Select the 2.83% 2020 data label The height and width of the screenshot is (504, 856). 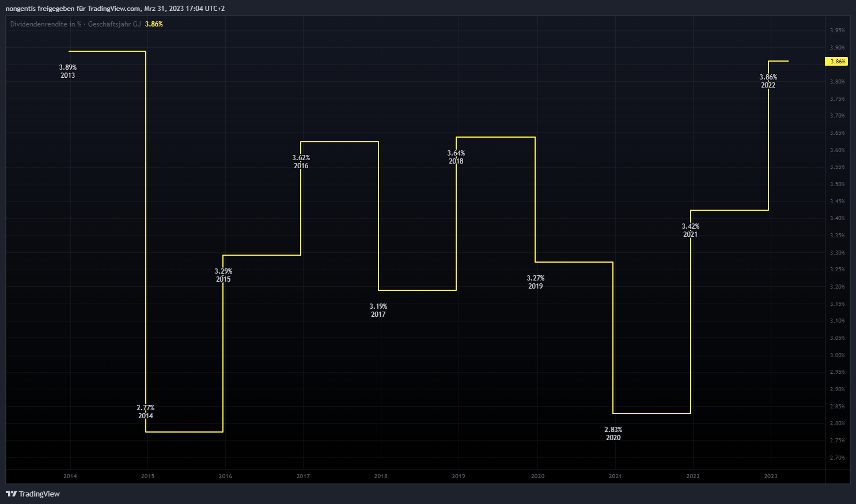pos(613,434)
